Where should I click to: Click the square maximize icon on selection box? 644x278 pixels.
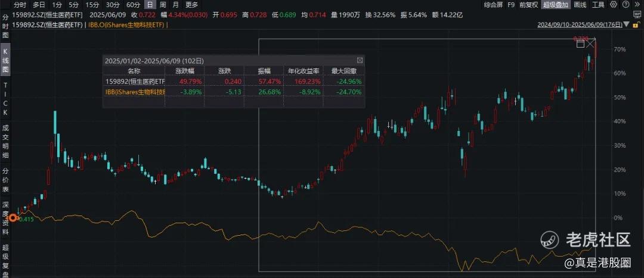click(x=580, y=44)
